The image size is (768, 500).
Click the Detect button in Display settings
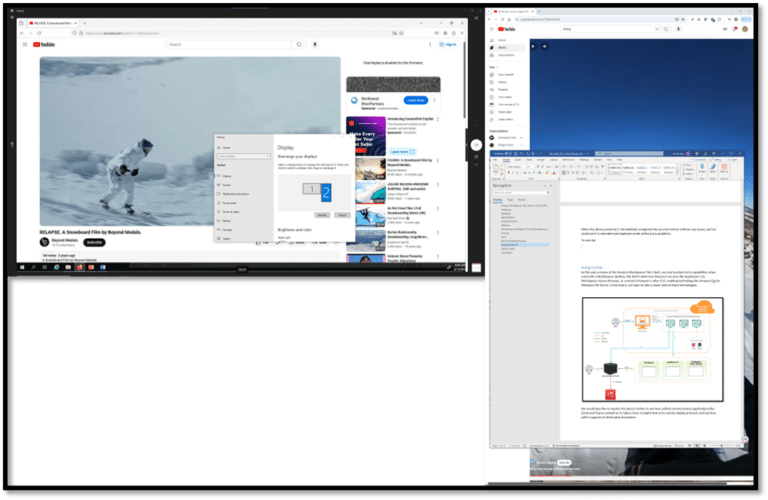[x=342, y=215]
